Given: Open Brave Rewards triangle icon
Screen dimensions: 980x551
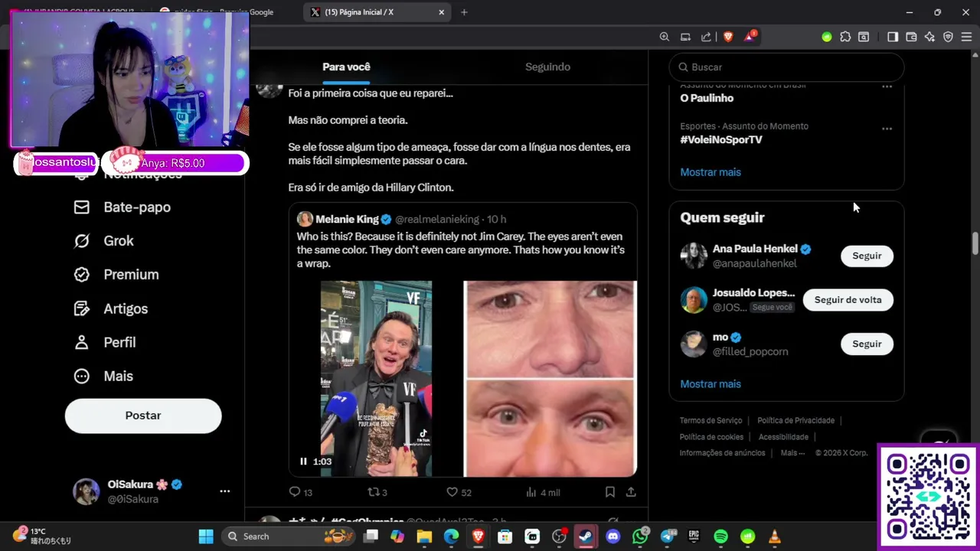Looking at the screenshot, I should 750,37.
